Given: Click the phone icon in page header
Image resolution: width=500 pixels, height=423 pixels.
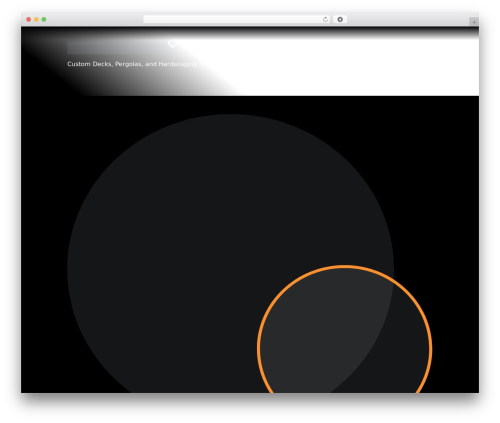Looking at the screenshot, I should pos(172,44).
